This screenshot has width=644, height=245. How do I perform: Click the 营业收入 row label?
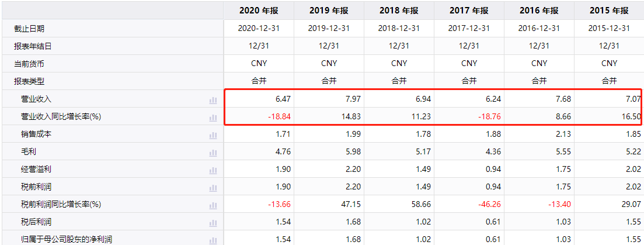[x=36, y=99]
